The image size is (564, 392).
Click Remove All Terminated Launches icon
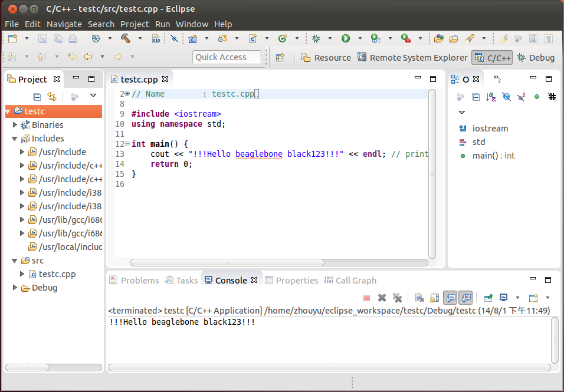(397, 298)
